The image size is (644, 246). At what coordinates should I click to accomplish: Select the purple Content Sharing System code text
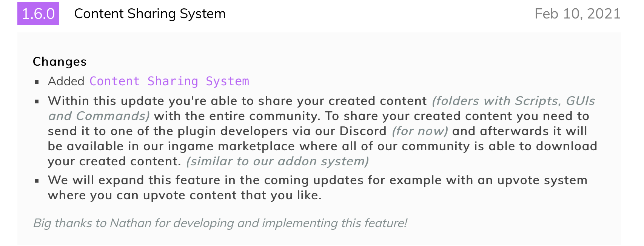tap(169, 81)
